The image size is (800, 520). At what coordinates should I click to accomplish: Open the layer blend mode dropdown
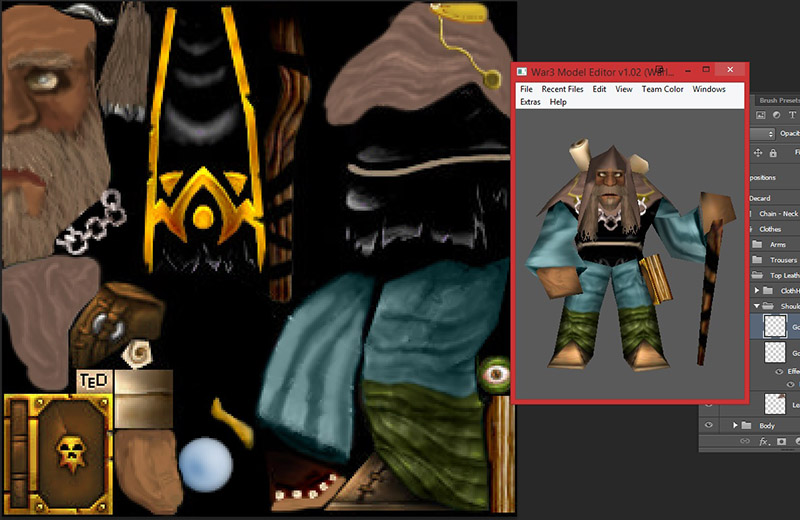(x=762, y=134)
